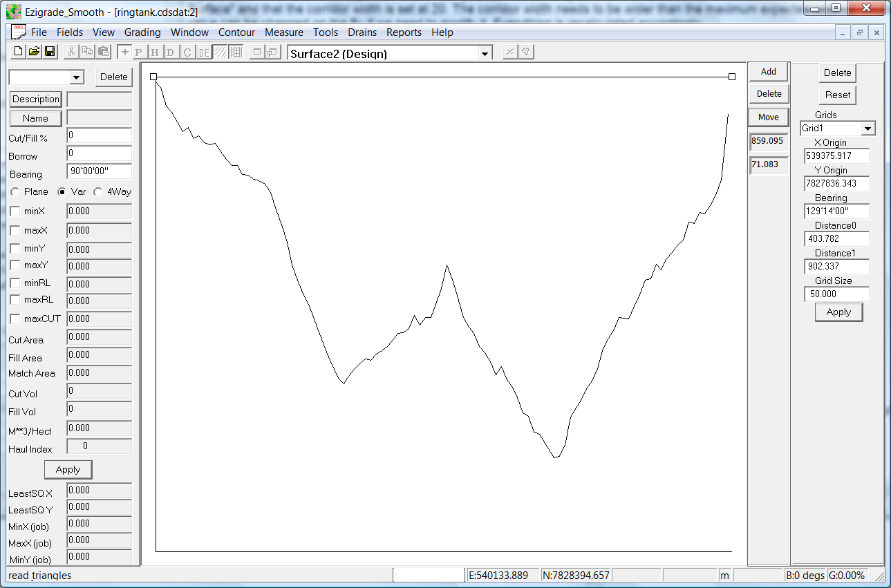Choose the 4Way radio option
The height and width of the screenshot is (588, 891).
[x=97, y=191]
